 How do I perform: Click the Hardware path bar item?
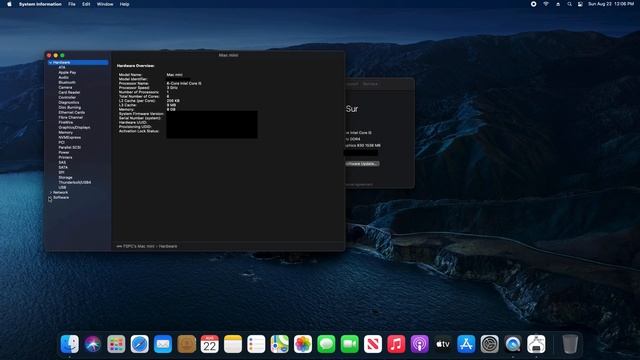(x=168, y=246)
